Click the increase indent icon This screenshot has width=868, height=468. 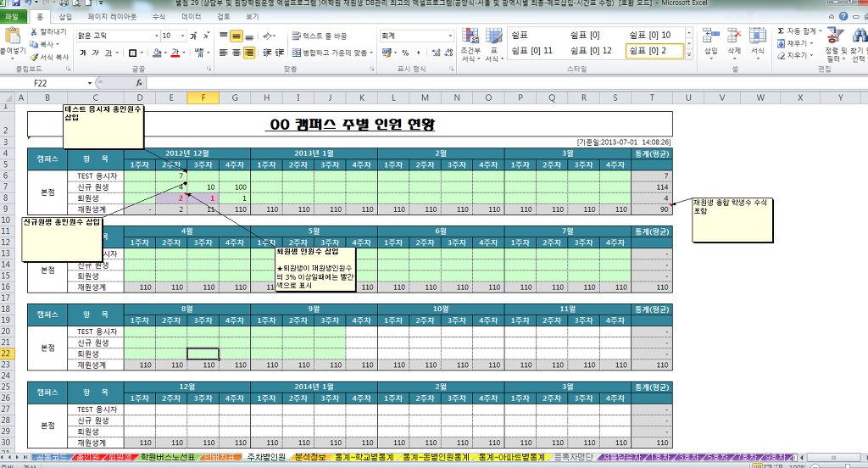(280, 53)
